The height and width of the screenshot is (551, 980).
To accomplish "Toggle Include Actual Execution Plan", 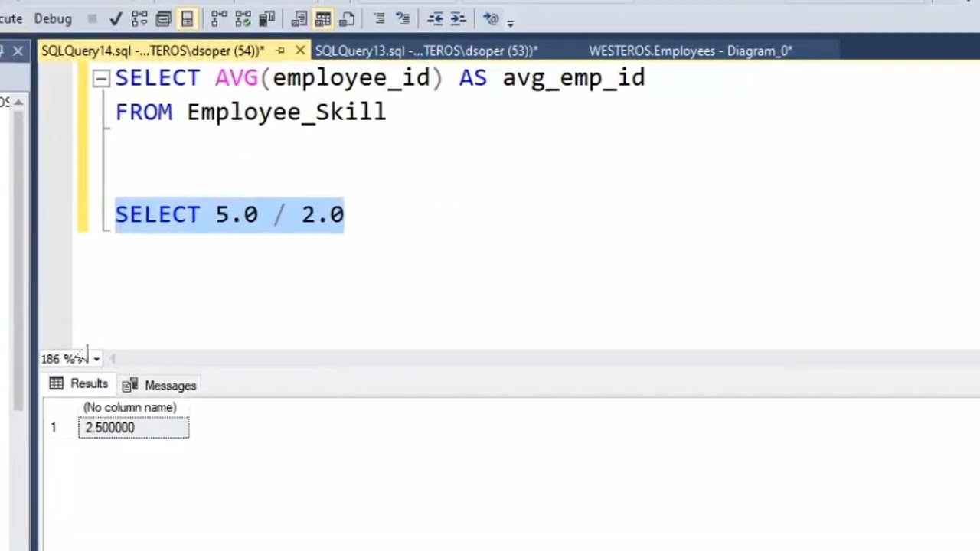I will coord(219,18).
